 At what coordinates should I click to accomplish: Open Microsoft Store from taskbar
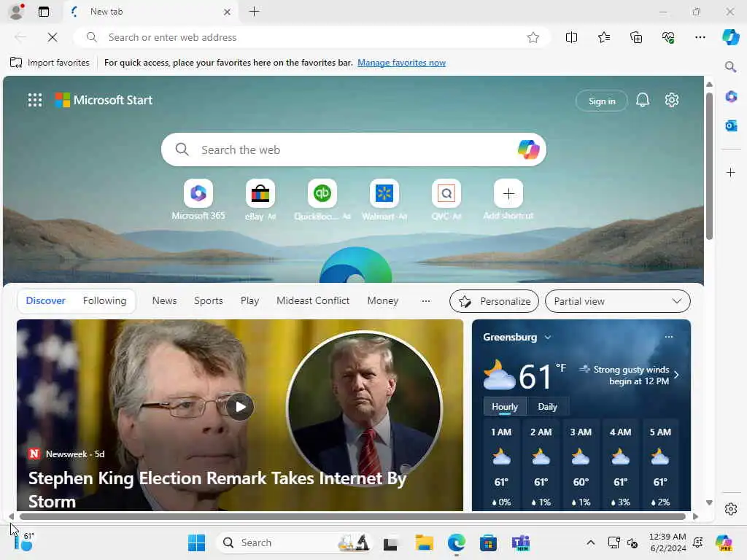[488, 542]
